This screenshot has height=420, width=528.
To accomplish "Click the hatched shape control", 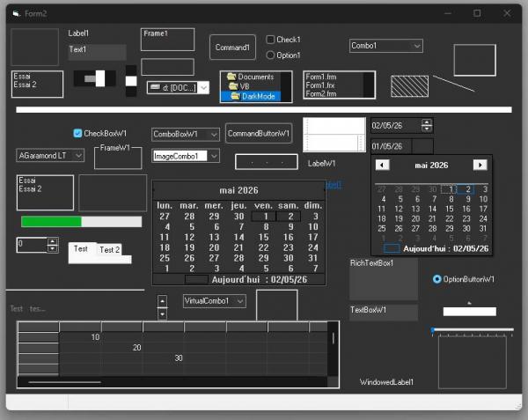I will [x=409, y=86].
